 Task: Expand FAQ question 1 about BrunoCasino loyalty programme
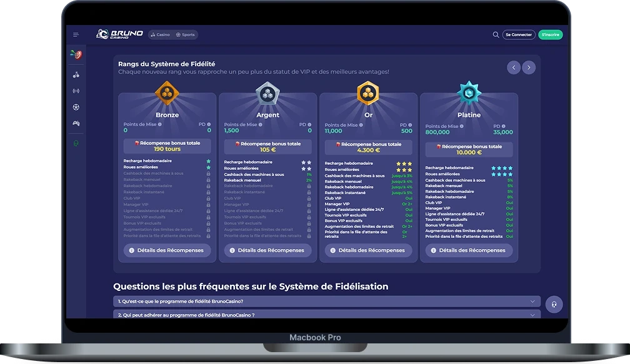tap(326, 302)
